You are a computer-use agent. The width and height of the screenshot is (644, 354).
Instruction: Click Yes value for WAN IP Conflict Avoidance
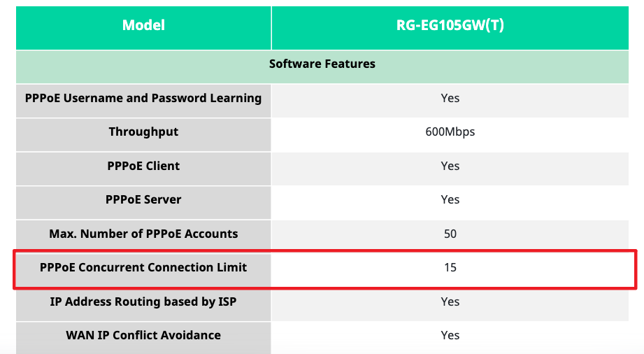coord(450,336)
